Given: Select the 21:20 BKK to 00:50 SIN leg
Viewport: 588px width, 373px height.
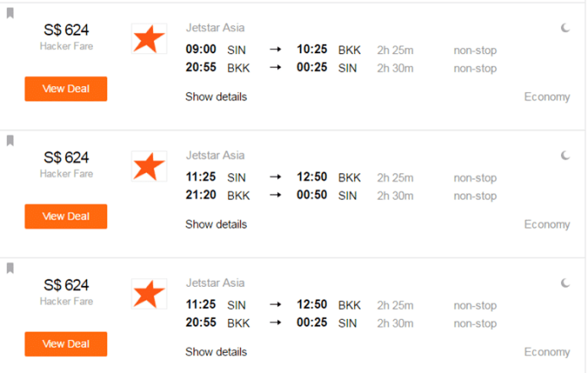Looking at the screenshot, I should 341,195.
